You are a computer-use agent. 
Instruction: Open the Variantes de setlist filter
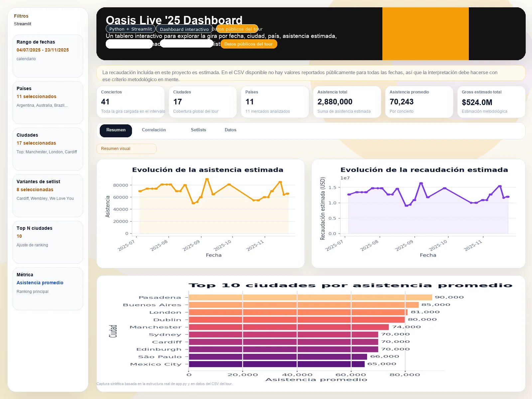(x=48, y=196)
